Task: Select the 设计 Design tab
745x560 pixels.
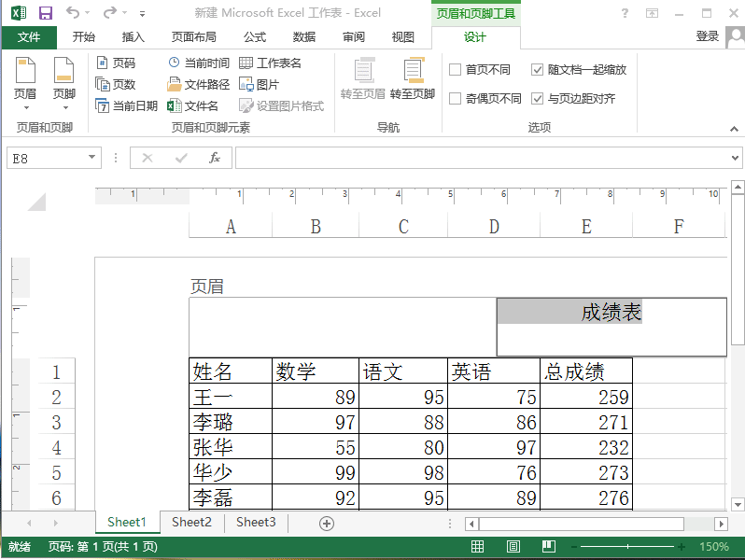Action: [x=475, y=37]
